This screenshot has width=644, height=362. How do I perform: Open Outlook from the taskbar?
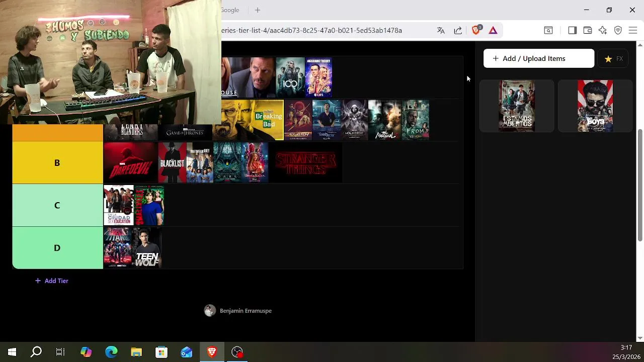click(x=187, y=352)
